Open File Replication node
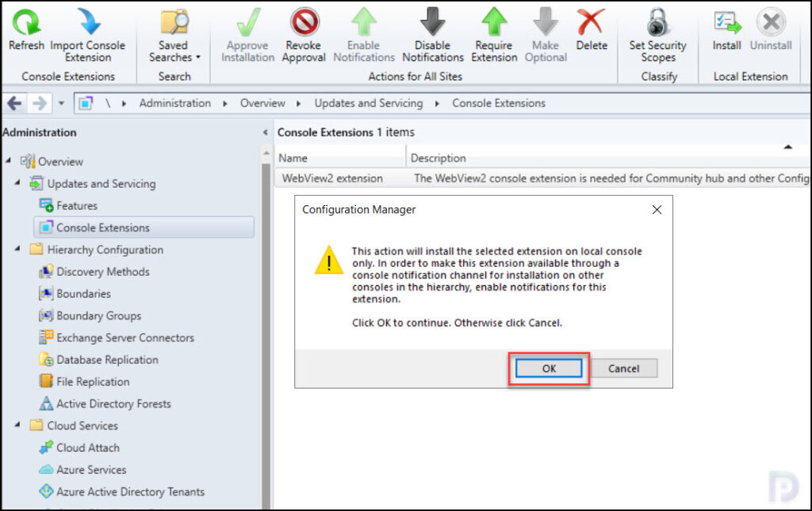This screenshot has width=812, height=511. pos(93,382)
